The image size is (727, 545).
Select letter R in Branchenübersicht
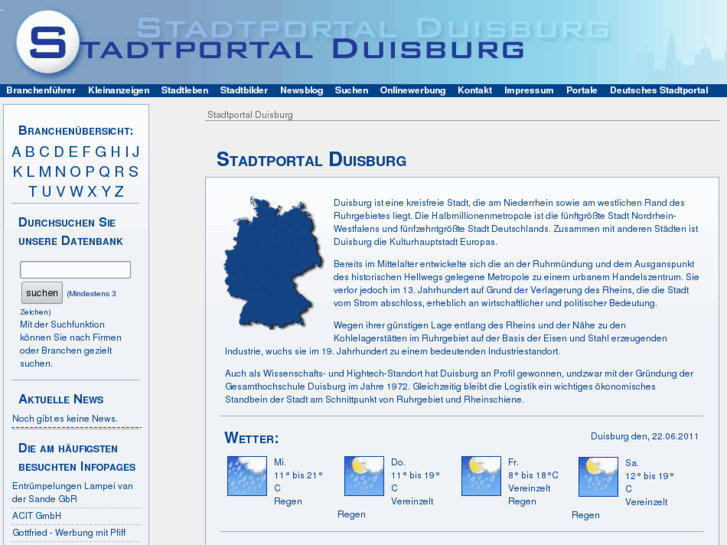tap(120, 172)
